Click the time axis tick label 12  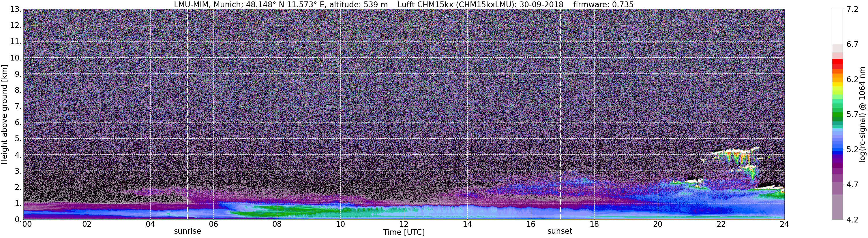(x=404, y=224)
